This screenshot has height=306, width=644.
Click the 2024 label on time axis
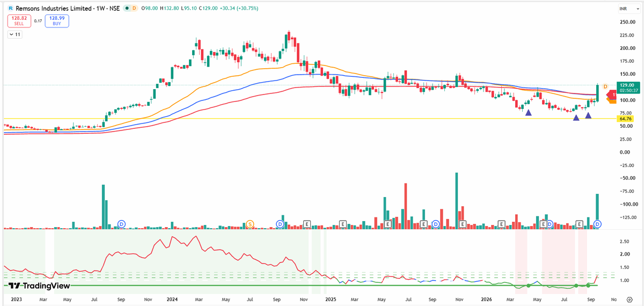(x=172, y=298)
